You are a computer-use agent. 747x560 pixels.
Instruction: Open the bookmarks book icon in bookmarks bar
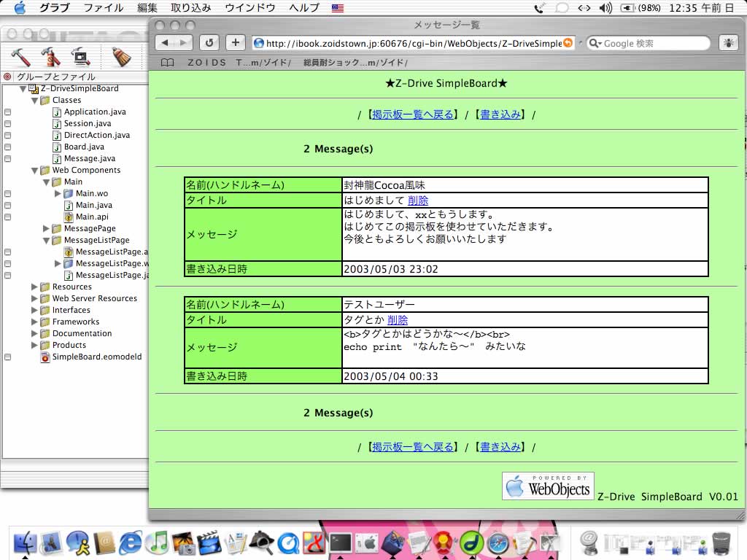[167, 63]
